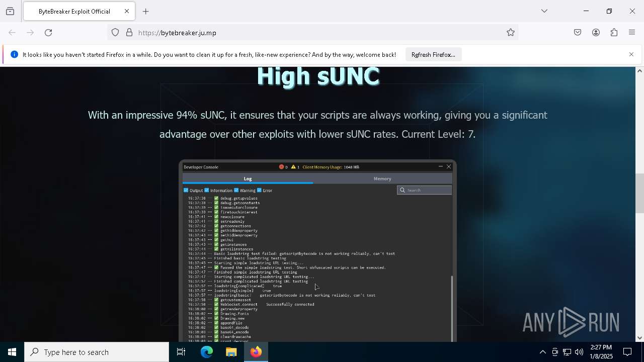
Task: Open File Explorer from taskbar
Action: click(x=231, y=352)
